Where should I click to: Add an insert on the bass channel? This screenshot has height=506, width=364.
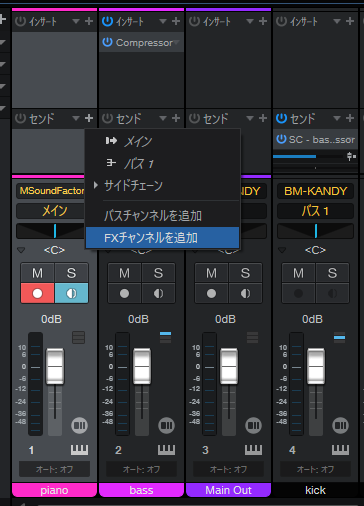(x=176, y=21)
